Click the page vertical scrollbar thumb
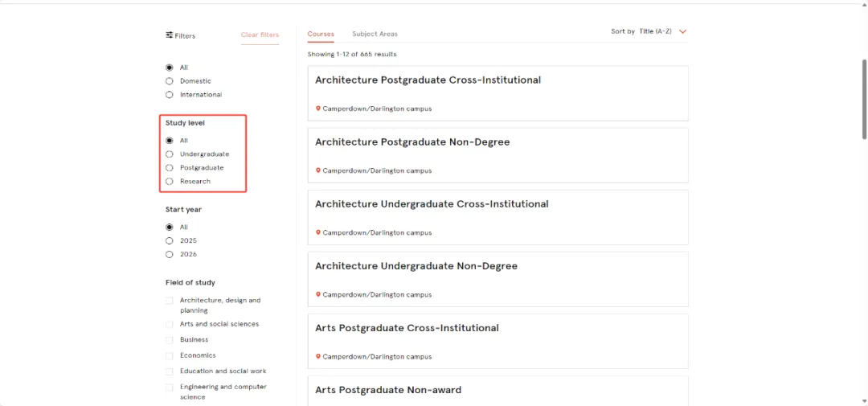This screenshot has width=868, height=406. point(864,100)
